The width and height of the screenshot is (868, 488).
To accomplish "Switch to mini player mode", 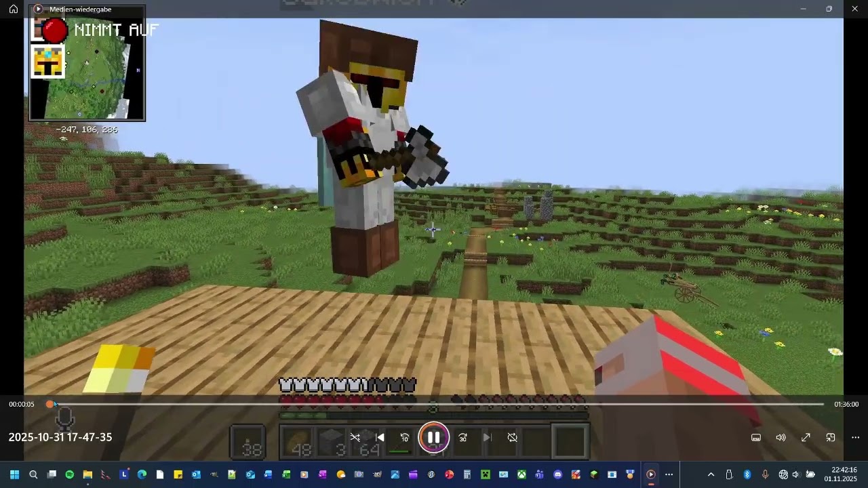I will (830, 437).
